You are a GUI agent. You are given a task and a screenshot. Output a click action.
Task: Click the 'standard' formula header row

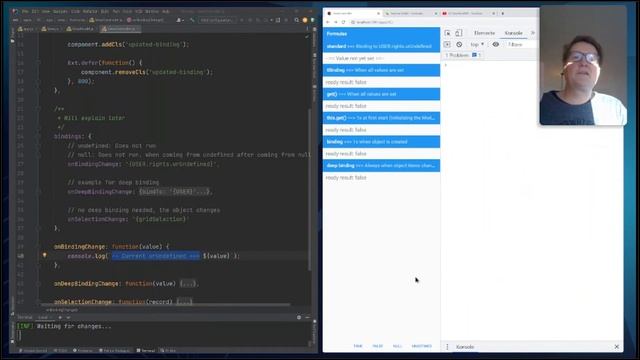pyautogui.click(x=381, y=46)
